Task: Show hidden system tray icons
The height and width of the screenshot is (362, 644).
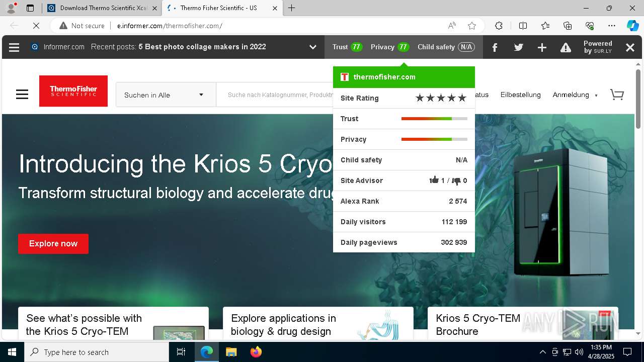Action: (x=542, y=352)
